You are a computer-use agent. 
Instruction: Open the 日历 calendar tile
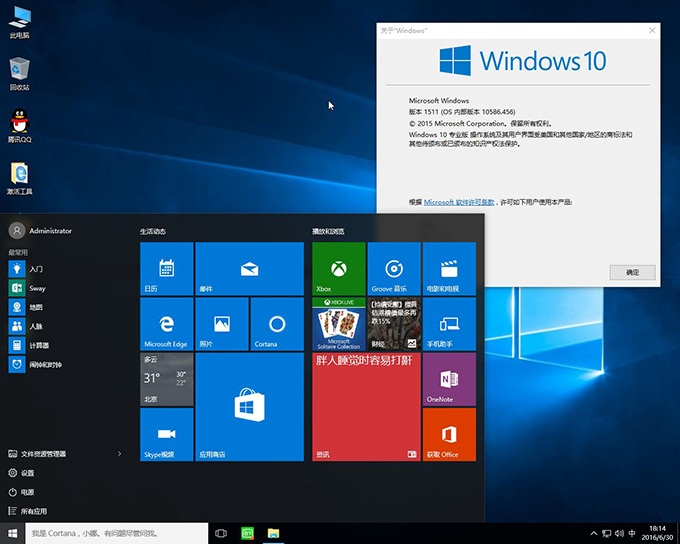coord(167,268)
